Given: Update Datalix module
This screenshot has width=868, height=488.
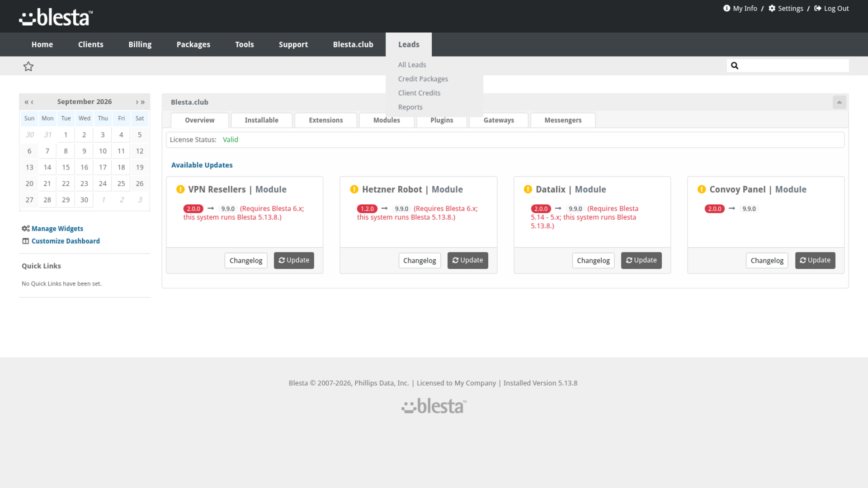Looking at the screenshot, I should point(641,260).
